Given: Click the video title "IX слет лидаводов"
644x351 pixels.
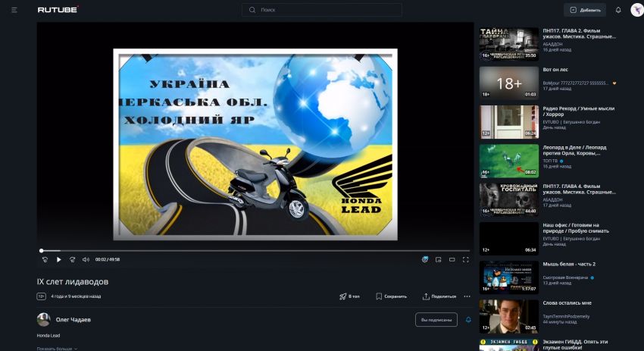Looking at the screenshot, I should pos(73,281).
